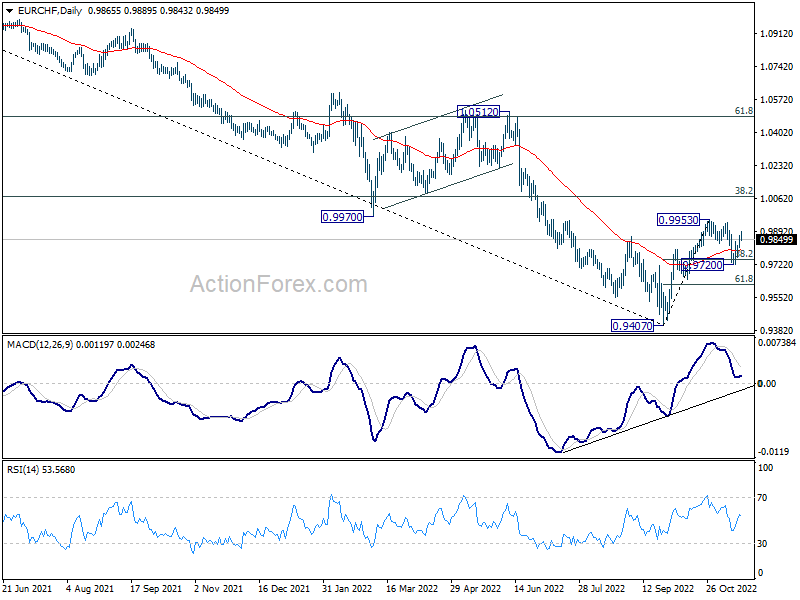Click the current price tag 0.98499
This screenshot has width=800, height=600.
(776, 240)
